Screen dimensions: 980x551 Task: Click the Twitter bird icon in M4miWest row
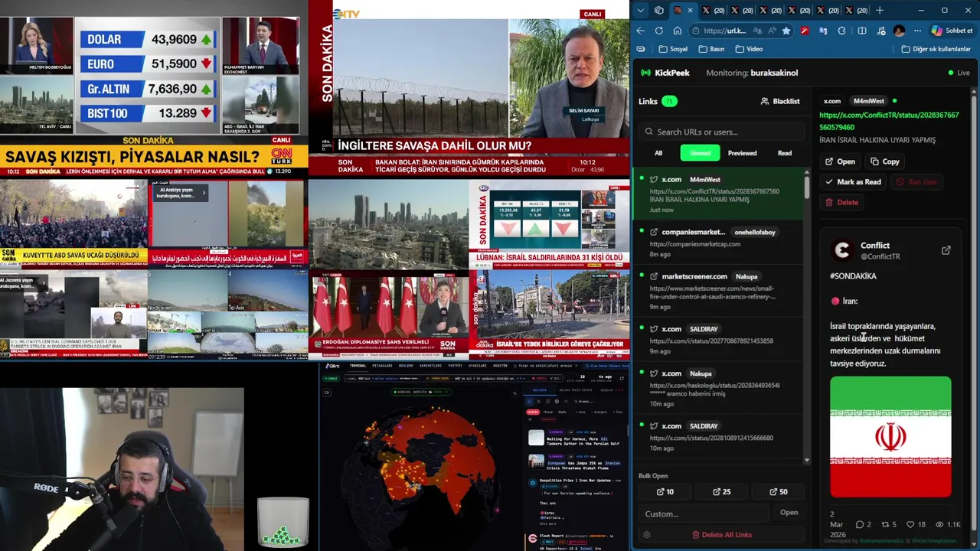tap(654, 179)
